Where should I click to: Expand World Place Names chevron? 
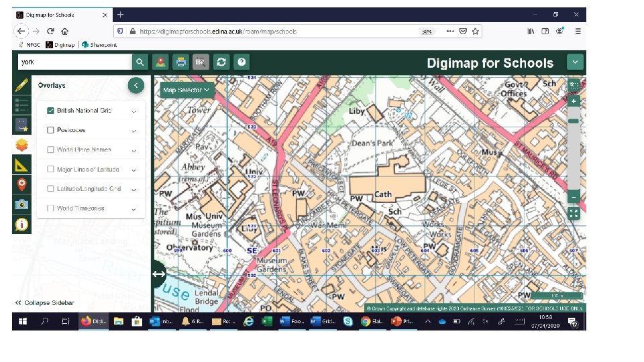click(x=134, y=151)
